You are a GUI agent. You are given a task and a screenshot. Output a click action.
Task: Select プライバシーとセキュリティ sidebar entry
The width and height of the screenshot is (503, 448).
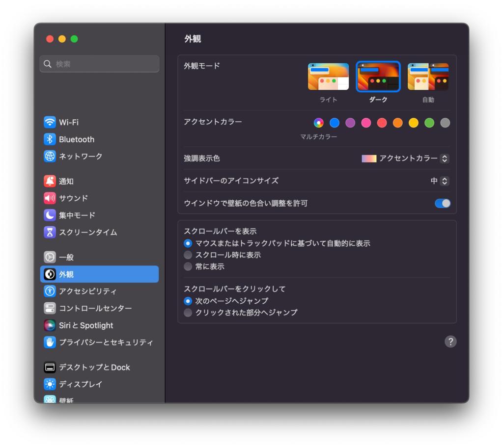click(106, 343)
